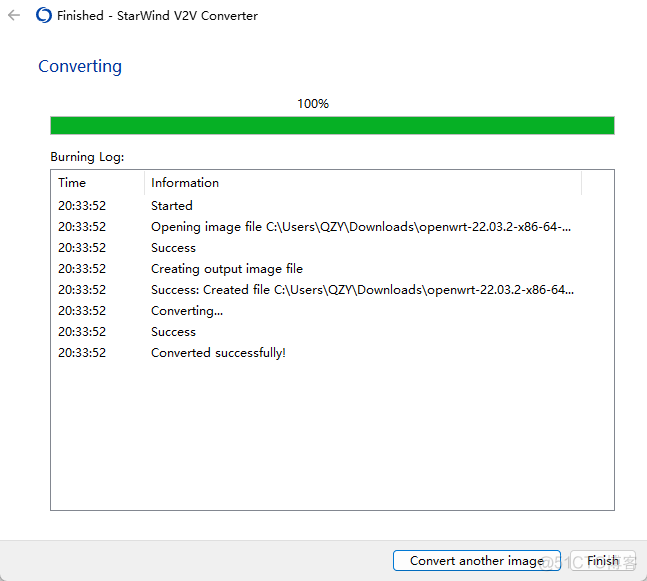Click the green conversion progress bar
647x581 pixels.
[x=332, y=125]
